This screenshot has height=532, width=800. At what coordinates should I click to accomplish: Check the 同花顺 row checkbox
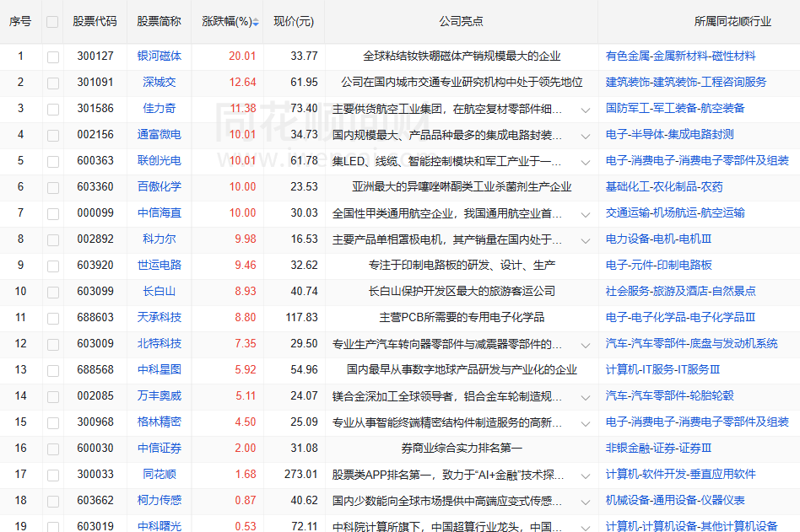53,476
